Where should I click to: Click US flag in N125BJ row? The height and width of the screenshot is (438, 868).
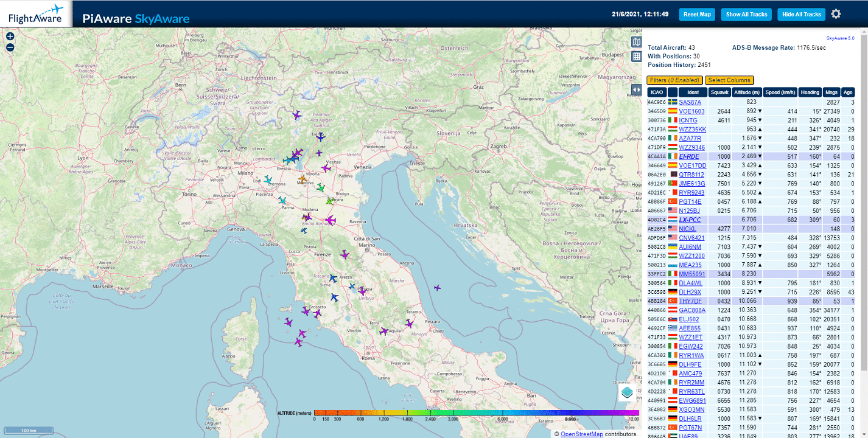click(673, 210)
